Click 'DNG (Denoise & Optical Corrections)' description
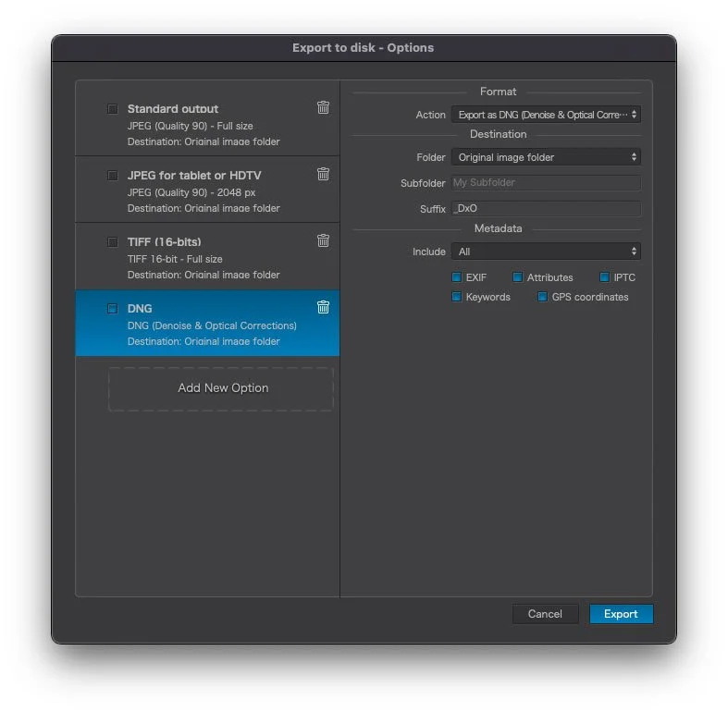The height and width of the screenshot is (712, 728). (212, 325)
